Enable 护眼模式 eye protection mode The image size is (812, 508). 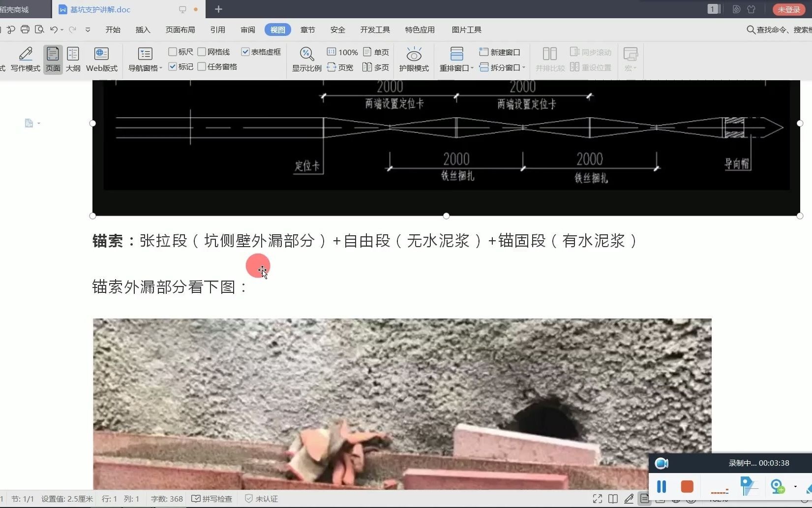point(414,59)
